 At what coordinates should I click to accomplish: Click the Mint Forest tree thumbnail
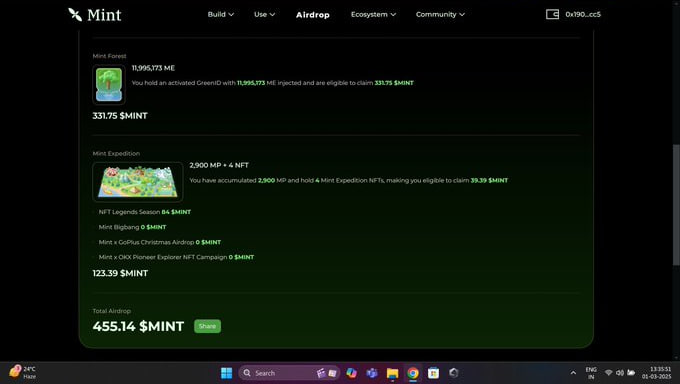click(x=109, y=85)
